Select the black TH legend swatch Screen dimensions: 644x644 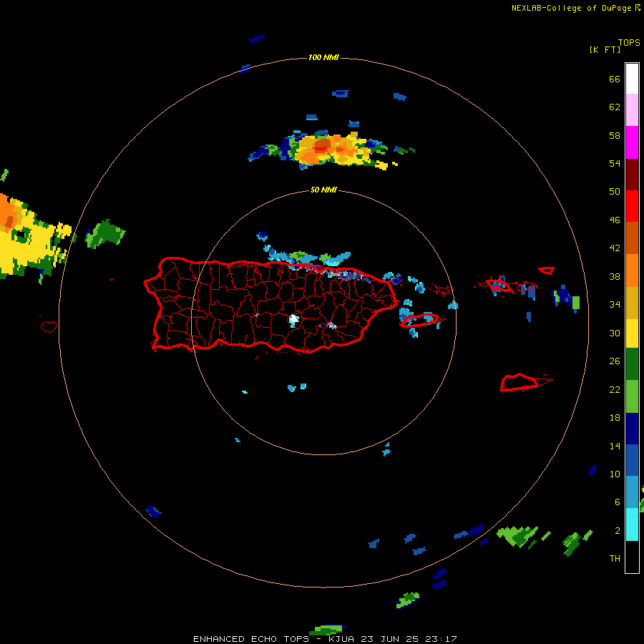tap(632, 557)
